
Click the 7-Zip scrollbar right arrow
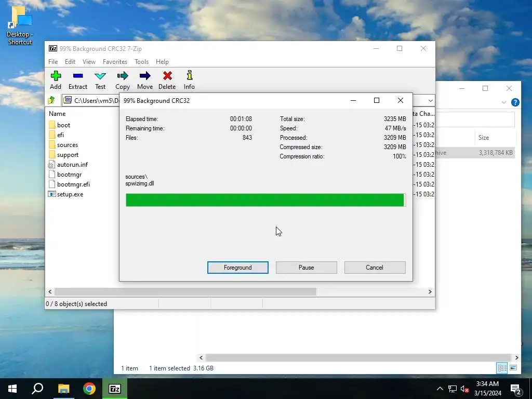(x=430, y=292)
